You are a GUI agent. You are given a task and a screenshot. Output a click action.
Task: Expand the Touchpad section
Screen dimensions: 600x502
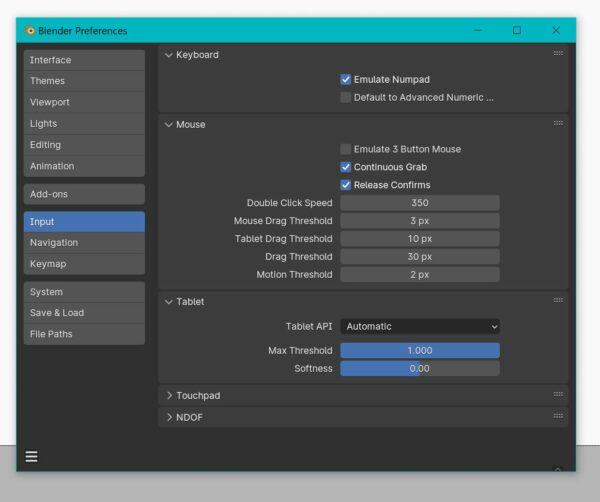(169, 396)
